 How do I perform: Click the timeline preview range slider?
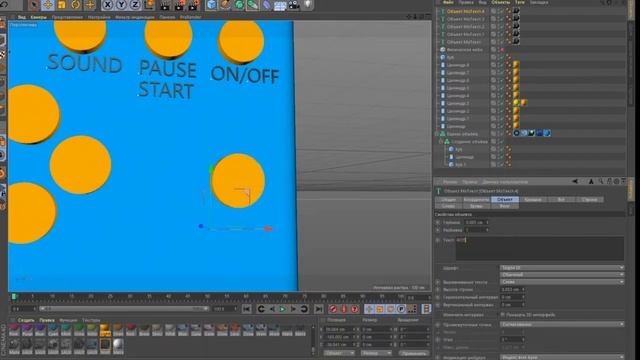coord(124,309)
